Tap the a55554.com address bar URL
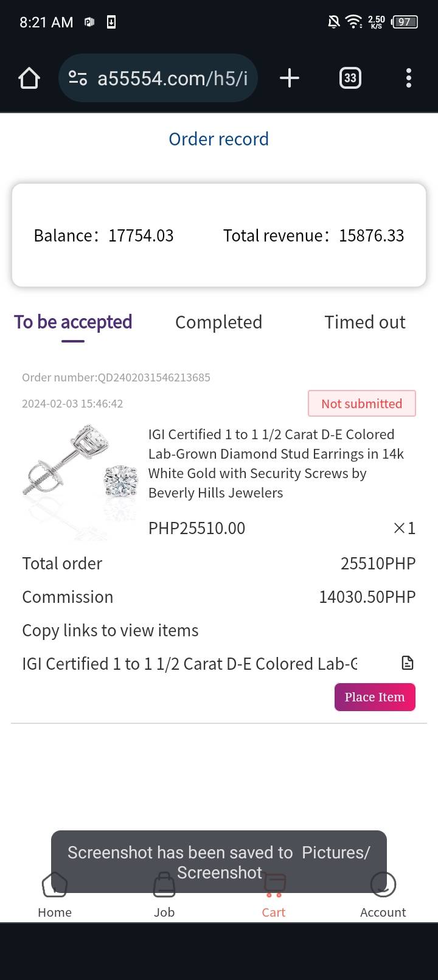This screenshot has width=438, height=980. [172, 78]
